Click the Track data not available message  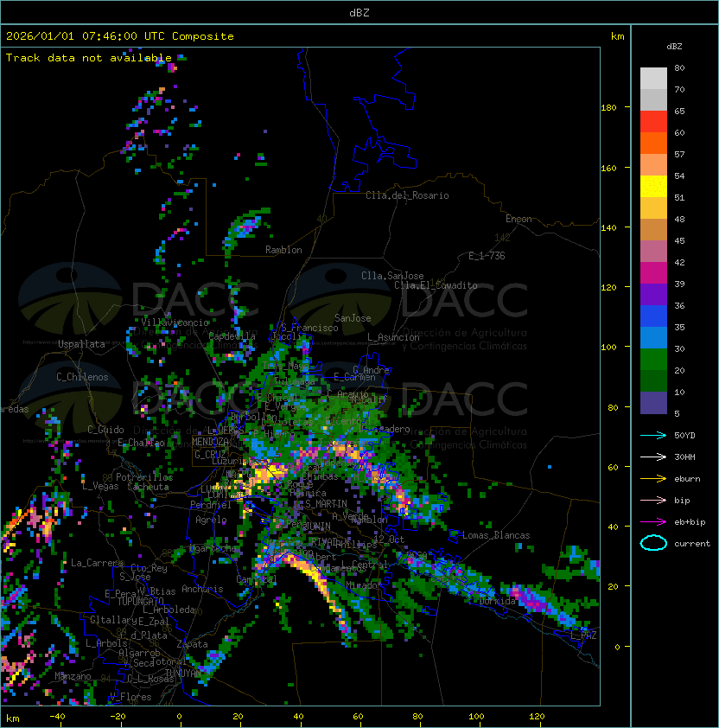(x=89, y=58)
